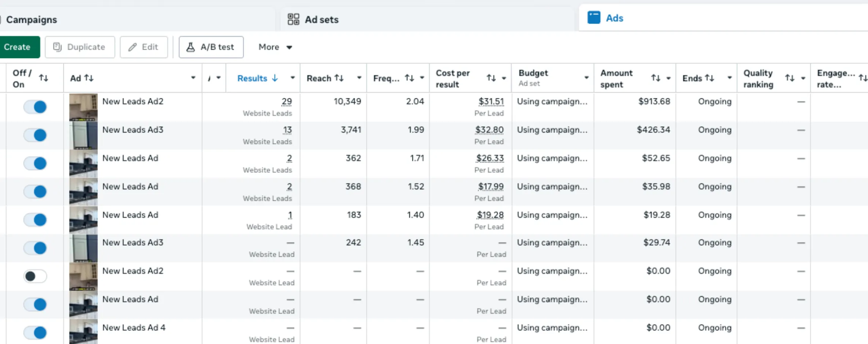Viewport: 868px width, 344px height.
Task: Sort by Cost per result arrows
Action: [x=491, y=78]
